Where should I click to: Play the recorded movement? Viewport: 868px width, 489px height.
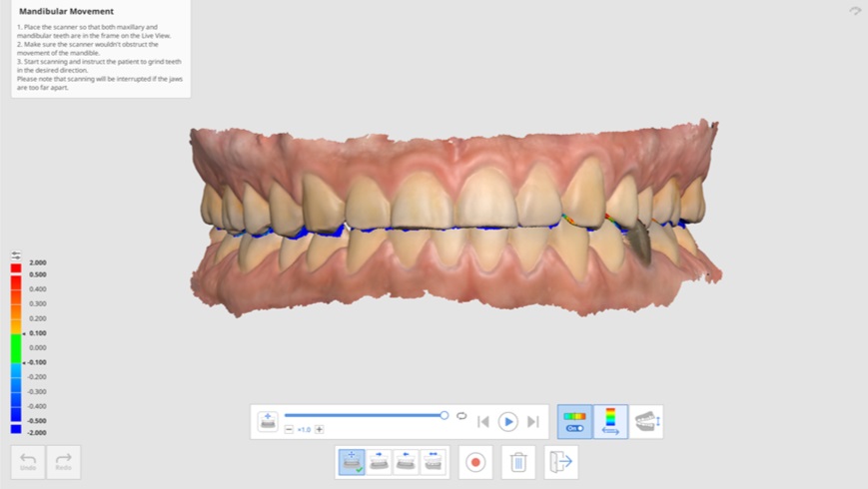click(507, 422)
